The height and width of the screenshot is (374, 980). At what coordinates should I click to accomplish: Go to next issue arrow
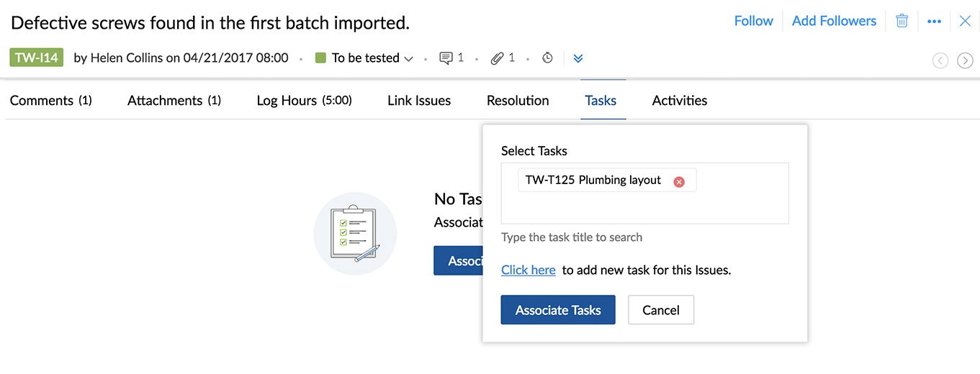point(965,60)
